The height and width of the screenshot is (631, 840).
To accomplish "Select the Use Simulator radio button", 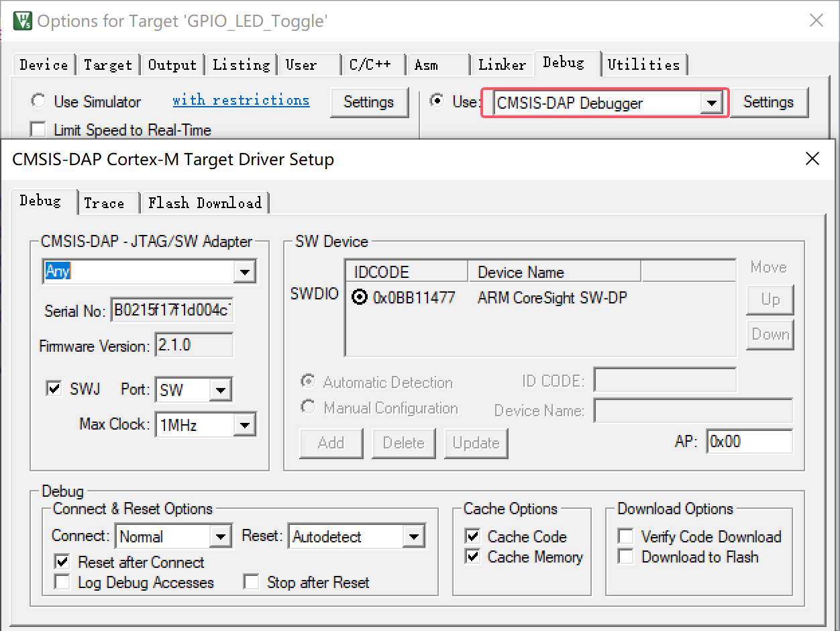I will (39, 101).
